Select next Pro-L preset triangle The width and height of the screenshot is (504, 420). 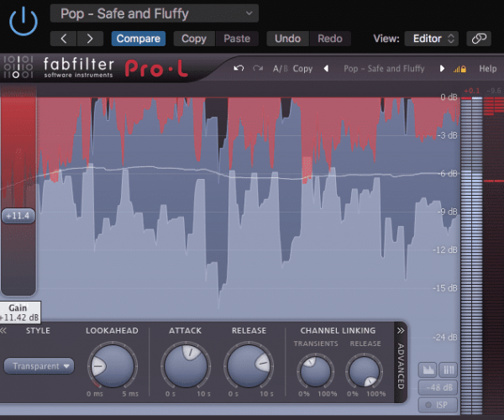pos(442,68)
